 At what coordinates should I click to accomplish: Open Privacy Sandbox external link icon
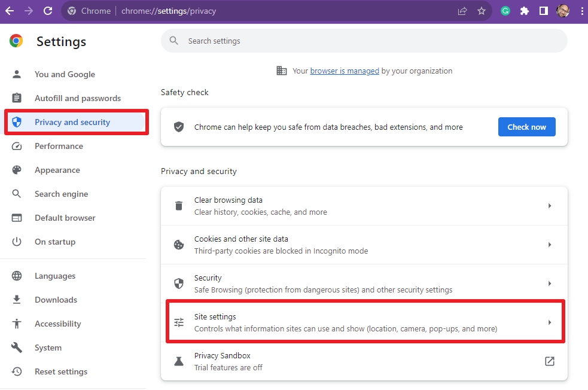pyautogui.click(x=549, y=361)
